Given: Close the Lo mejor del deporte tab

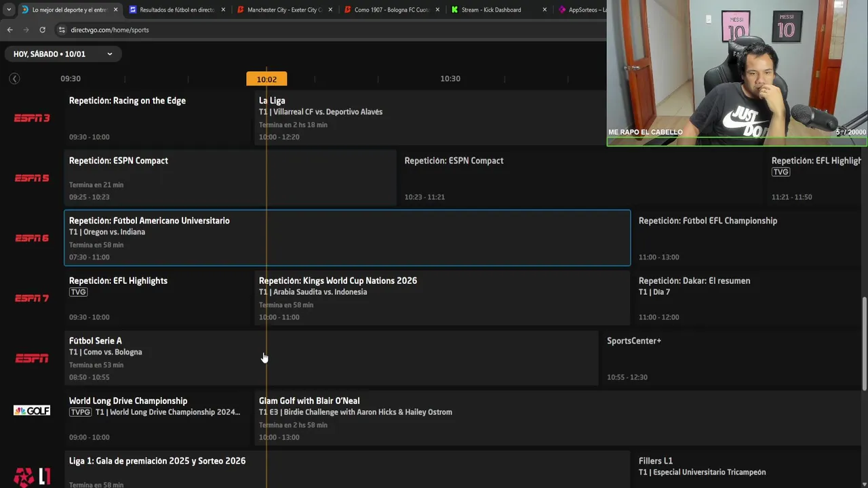Looking at the screenshot, I should point(115,9).
